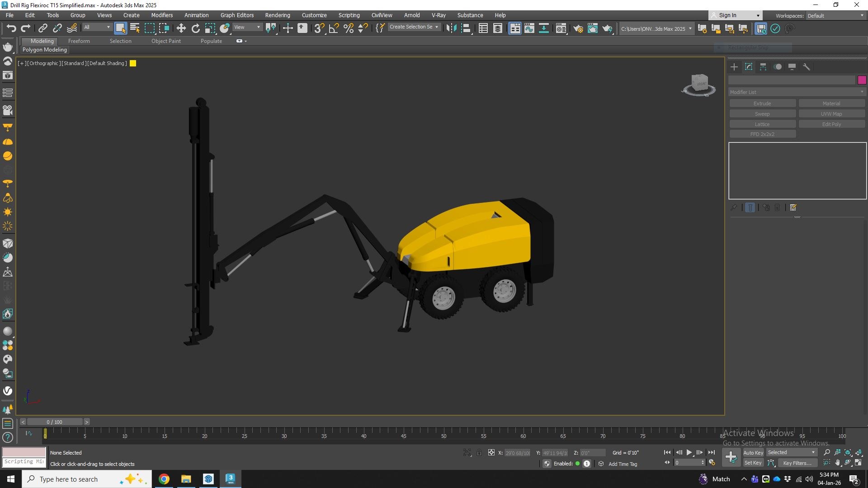Open the Graph Editors menu
This screenshot has height=488, width=868.
237,15
